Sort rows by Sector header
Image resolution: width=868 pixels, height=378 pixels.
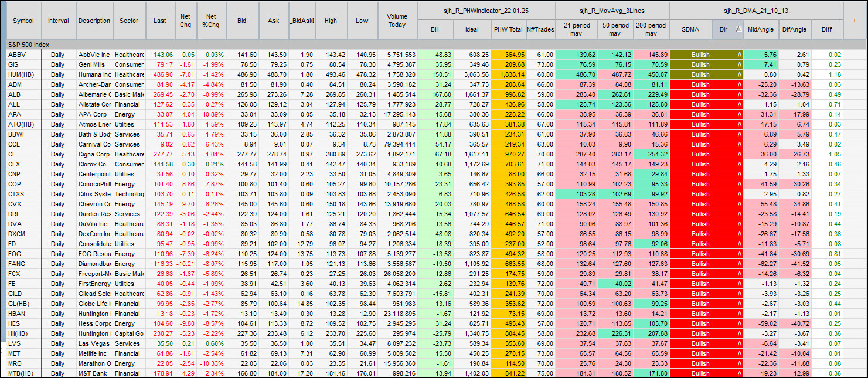[129, 21]
